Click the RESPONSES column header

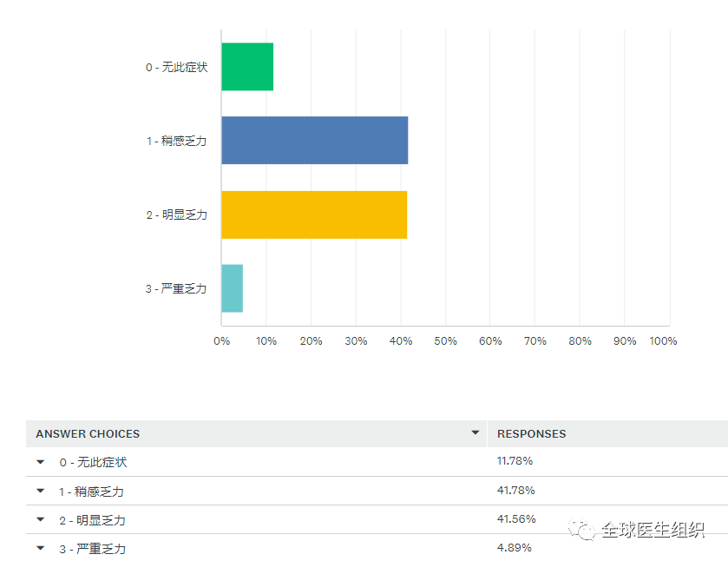click(531, 433)
